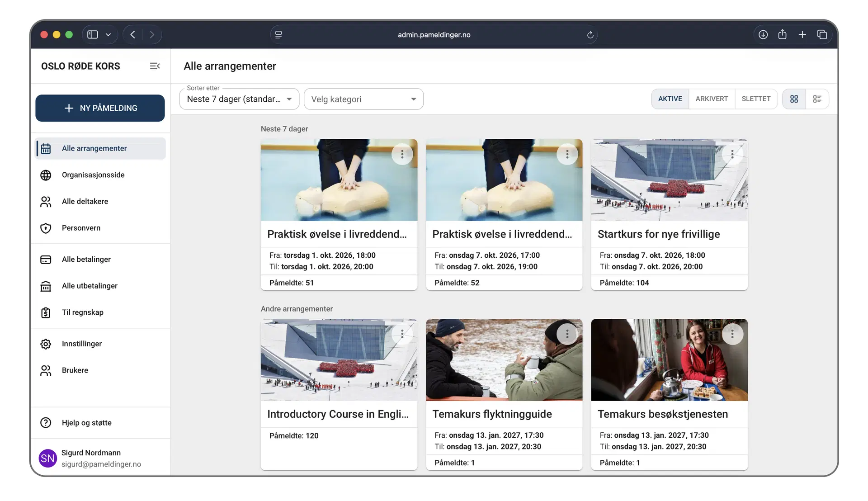Open the Temakurs besøkstjenesten title
Image resolution: width=868 pixels, height=501 pixels.
[x=663, y=414]
